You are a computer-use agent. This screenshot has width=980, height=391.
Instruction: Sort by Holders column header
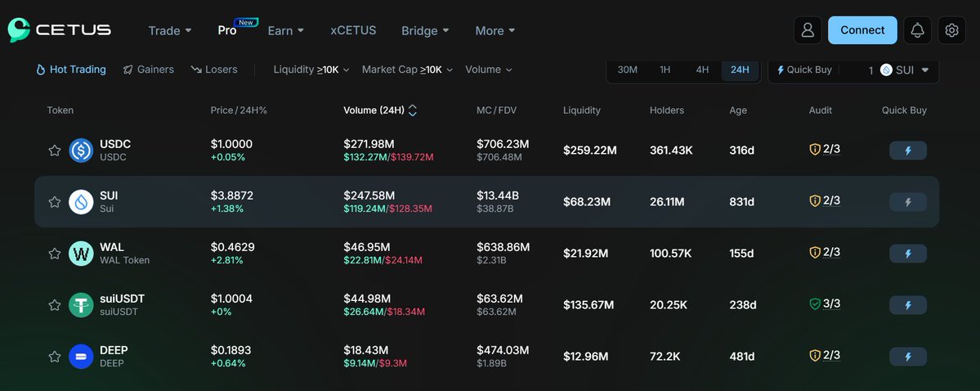[x=667, y=110]
